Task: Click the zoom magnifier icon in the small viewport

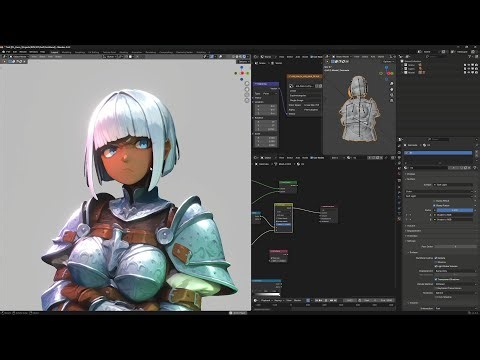Action: pos(392,84)
